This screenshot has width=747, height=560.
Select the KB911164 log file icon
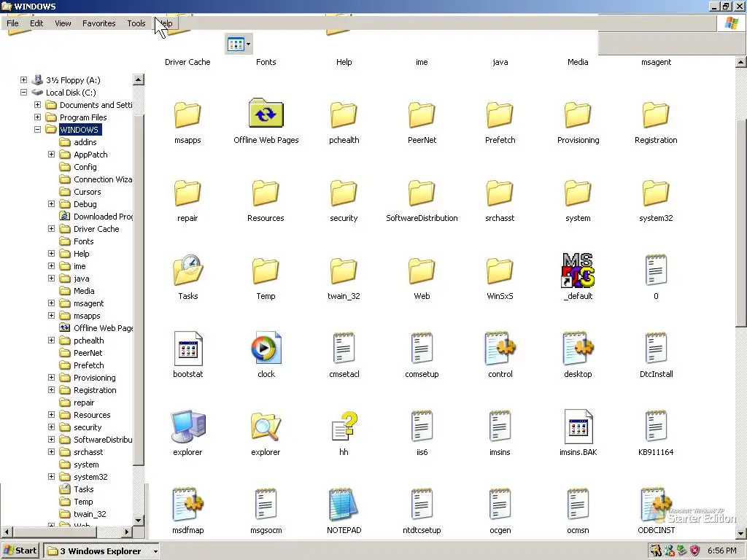656,426
